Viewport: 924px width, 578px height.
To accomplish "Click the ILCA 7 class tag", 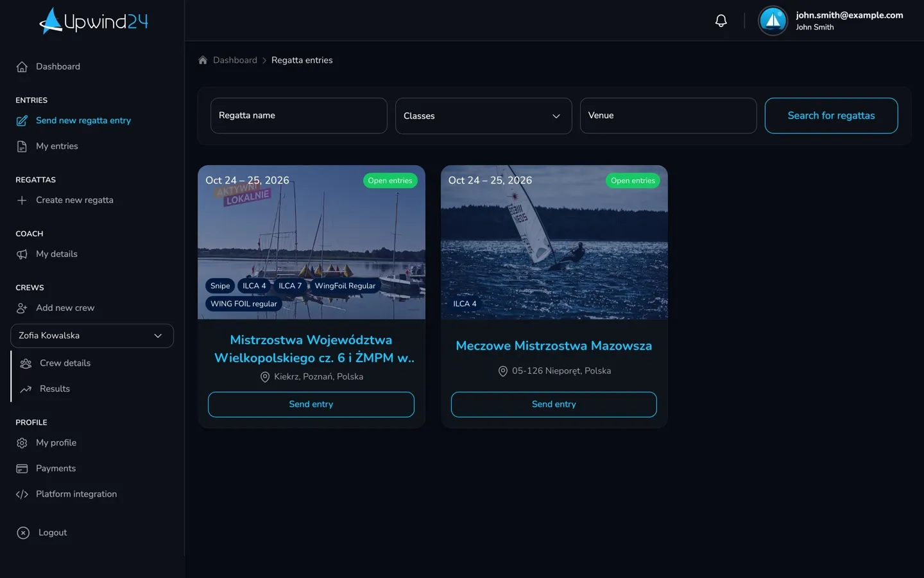I will (x=290, y=286).
